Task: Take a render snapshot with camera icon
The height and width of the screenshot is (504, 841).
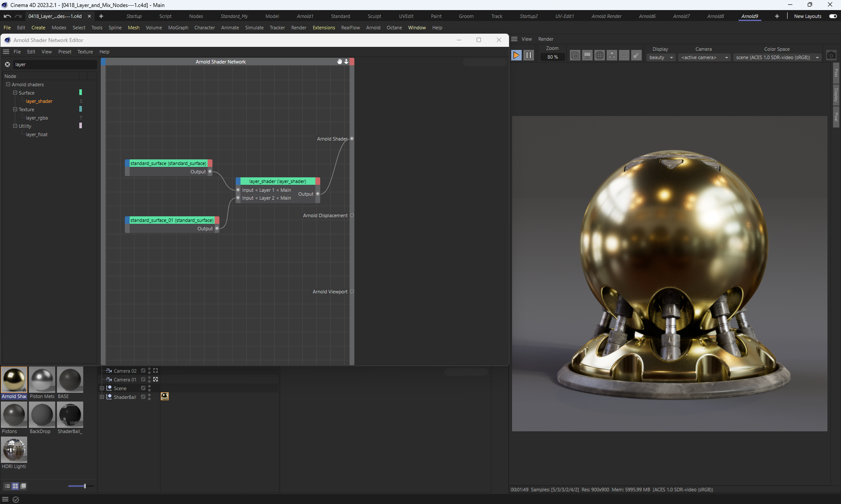Action: (x=831, y=56)
